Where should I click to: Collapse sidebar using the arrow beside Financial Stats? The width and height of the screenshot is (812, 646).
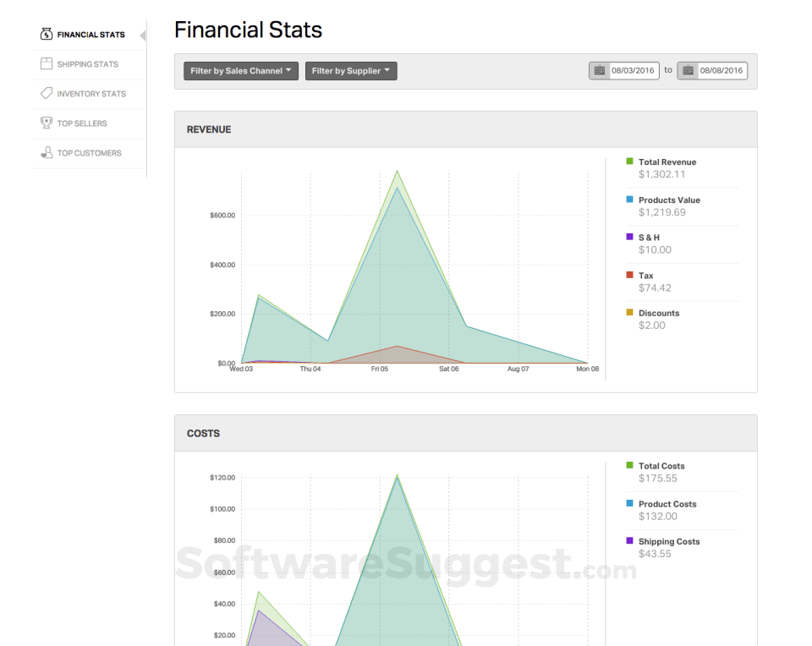tap(142, 36)
